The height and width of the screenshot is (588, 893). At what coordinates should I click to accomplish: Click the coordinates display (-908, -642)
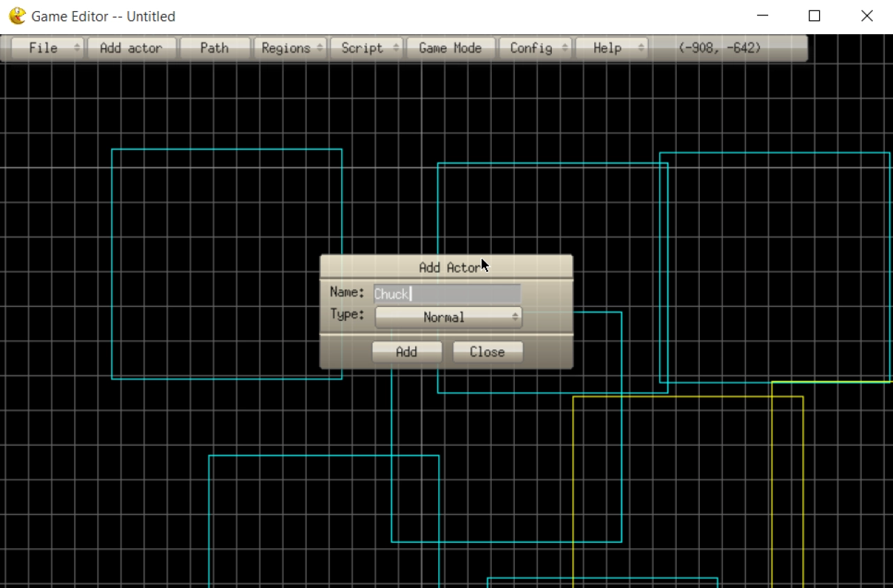pyautogui.click(x=720, y=48)
